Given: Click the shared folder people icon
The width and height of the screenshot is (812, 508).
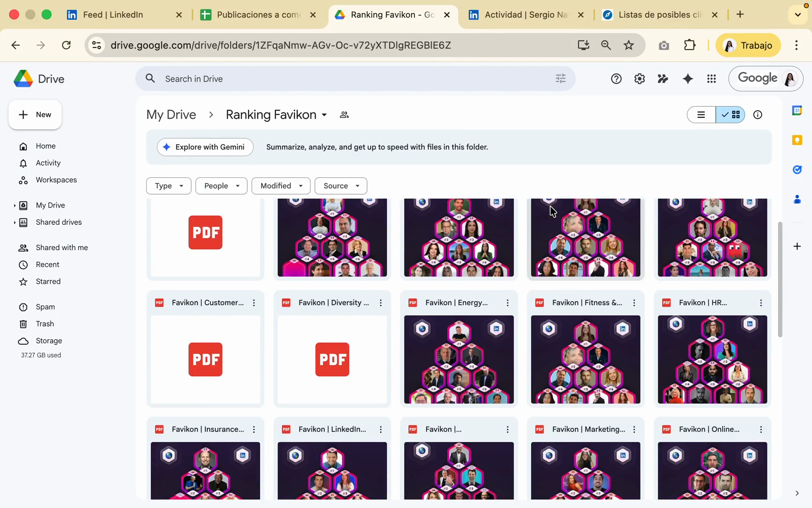Looking at the screenshot, I should tap(344, 115).
